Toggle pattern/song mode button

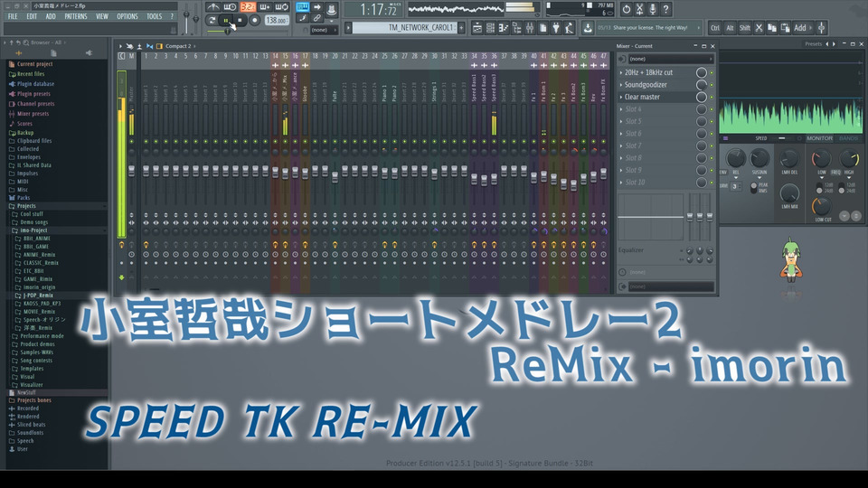coord(212,21)
